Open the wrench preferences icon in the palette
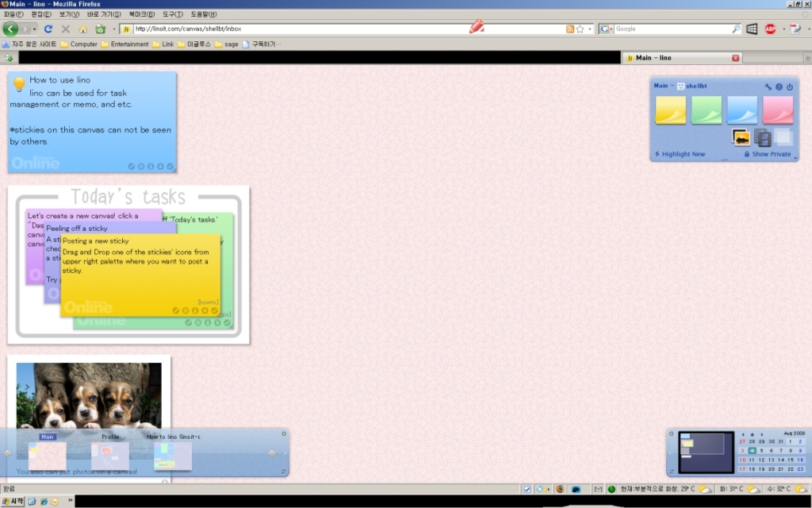The width and height of the screenshot is (812, 508). [768, 87]
